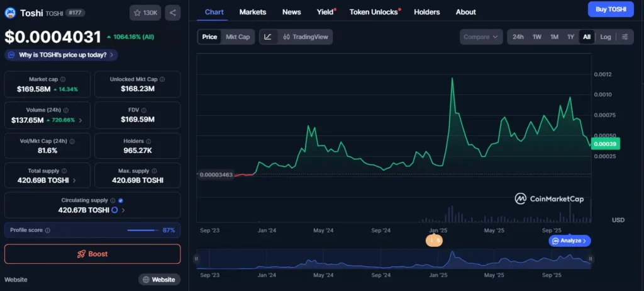Viewport: 644px width, 291px height.
Task: Select Price chart mode
Action: point(209,37)
